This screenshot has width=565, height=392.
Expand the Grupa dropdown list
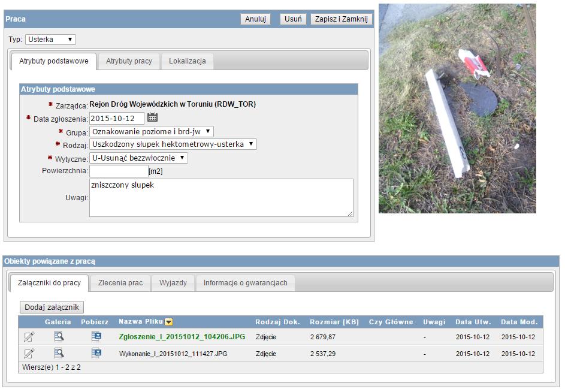tap(152, 132)
